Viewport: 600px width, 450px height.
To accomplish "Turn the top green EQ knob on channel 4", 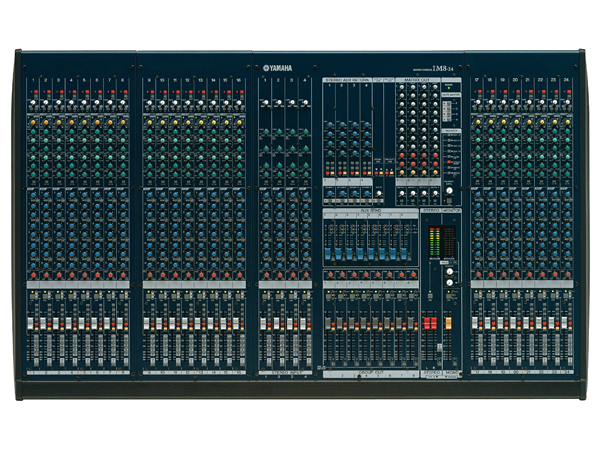I will (72, 132).
